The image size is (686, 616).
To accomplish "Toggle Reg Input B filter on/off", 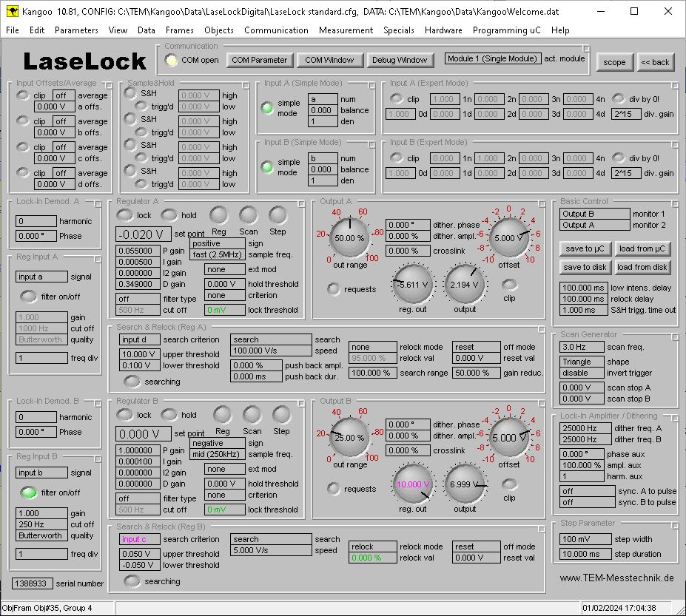I will tap(29, 492).
